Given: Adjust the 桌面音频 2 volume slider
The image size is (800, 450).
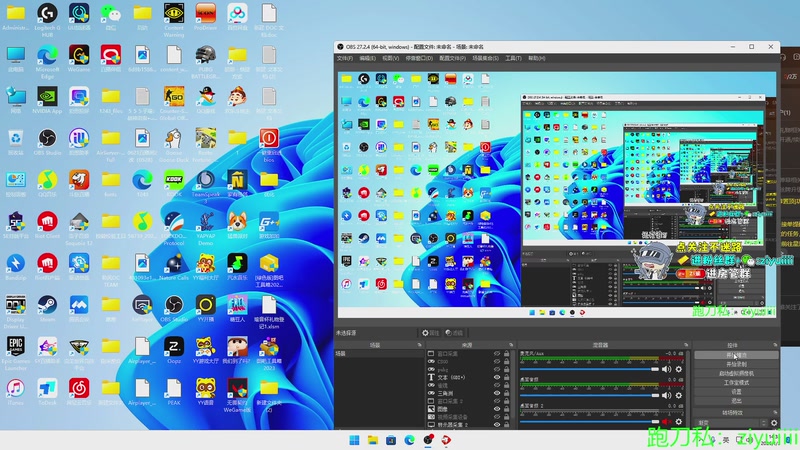Looking at the screenshot, I should pyautogui.click(x=589, y=421).
